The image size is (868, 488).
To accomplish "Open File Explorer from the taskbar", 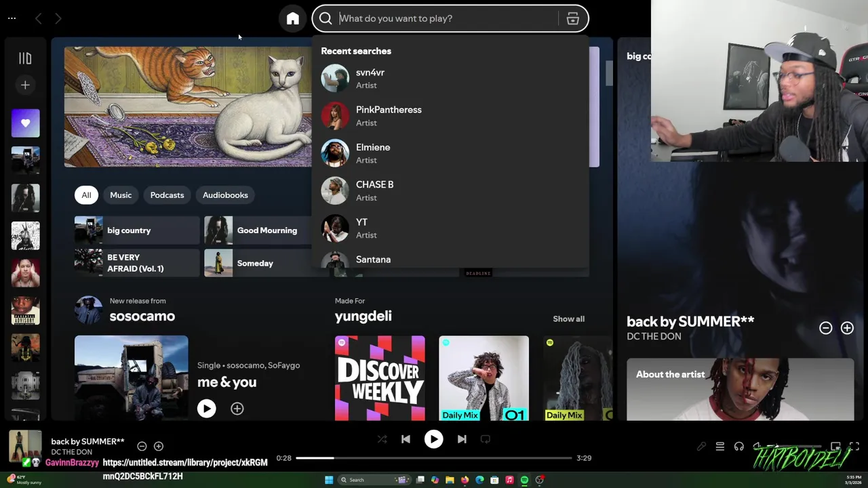I will coord(450,480).
